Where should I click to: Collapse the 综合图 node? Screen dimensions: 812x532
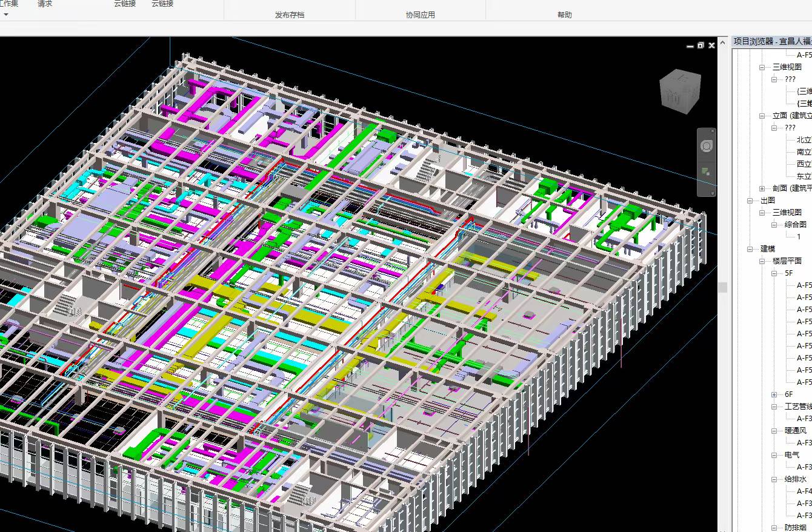774,225
